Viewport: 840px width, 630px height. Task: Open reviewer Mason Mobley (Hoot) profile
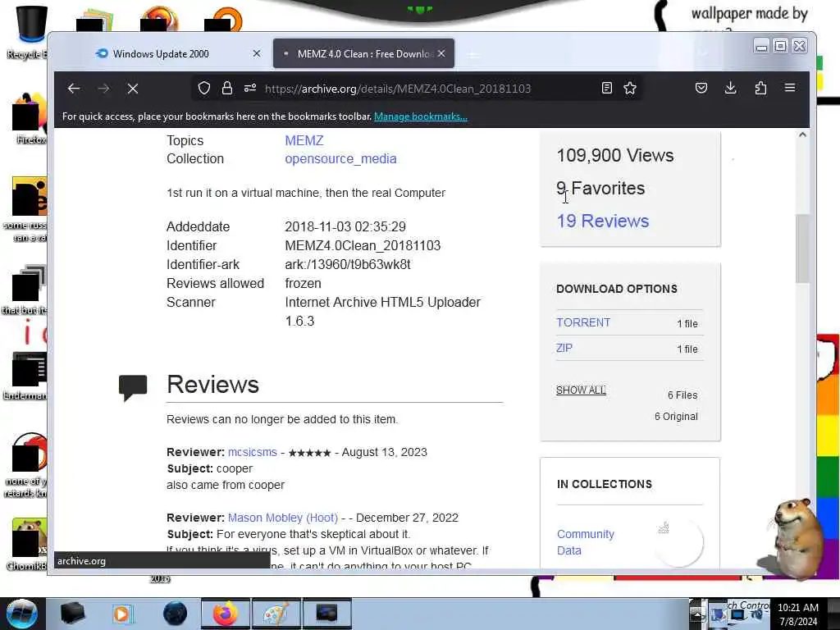pyautogui.click(x=283, y=518)
